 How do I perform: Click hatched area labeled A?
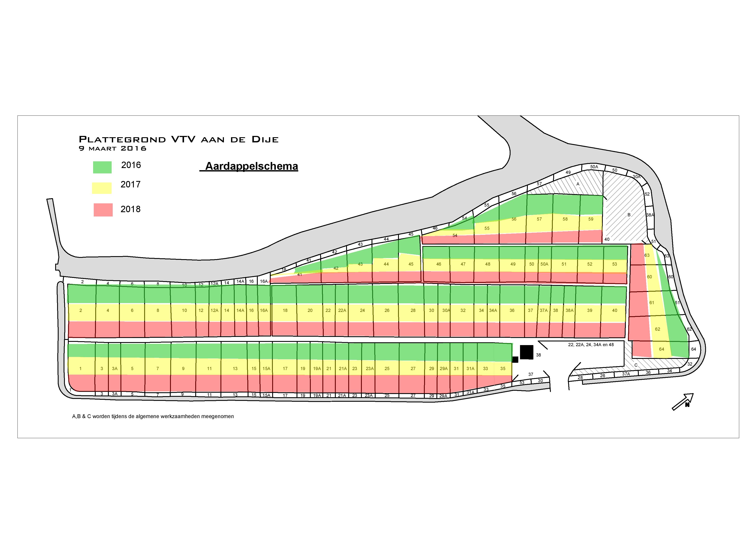click(578, 184)
